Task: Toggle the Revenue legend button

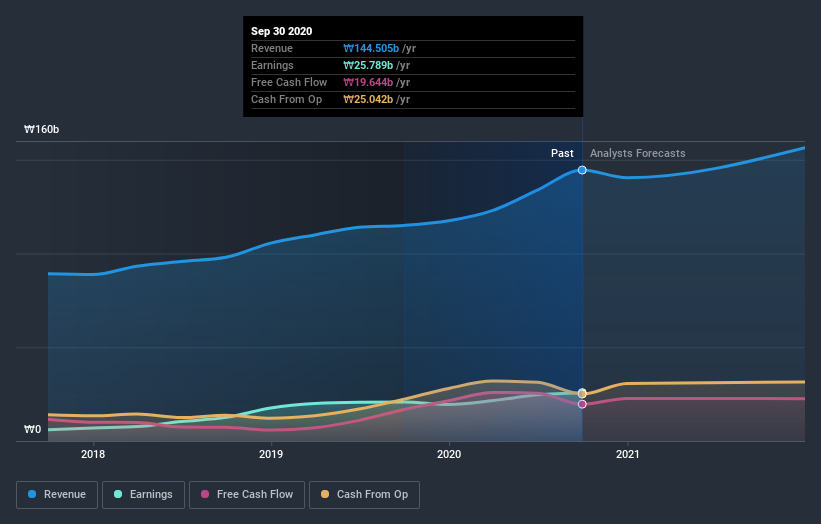Action: (57, 495)
